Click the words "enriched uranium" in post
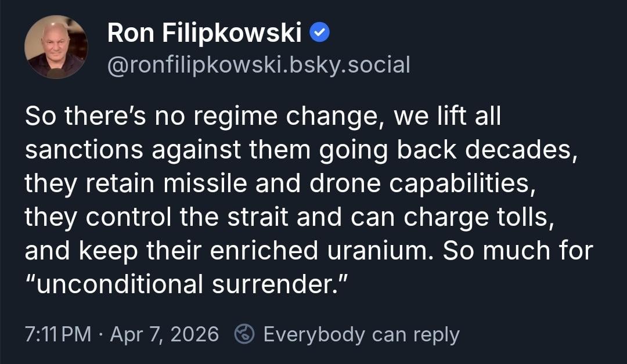The image size is (627, 364). [x=334, y=250]
